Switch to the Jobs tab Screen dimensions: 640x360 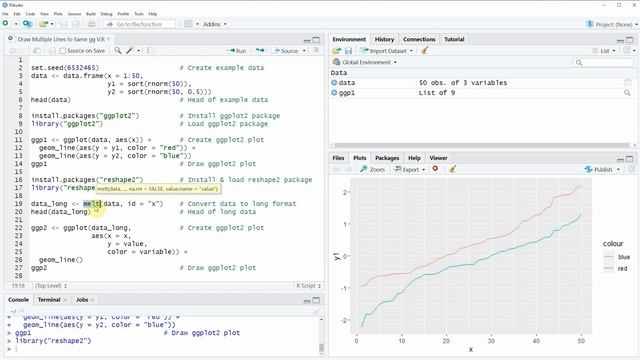coord(82,300)
